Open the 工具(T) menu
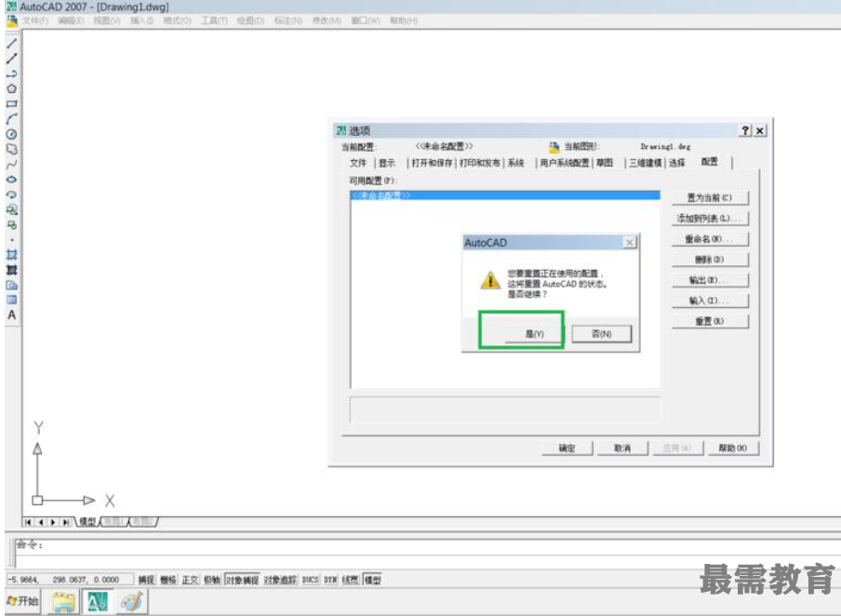This screenshot has height=616, width=841. coord(214,20)
